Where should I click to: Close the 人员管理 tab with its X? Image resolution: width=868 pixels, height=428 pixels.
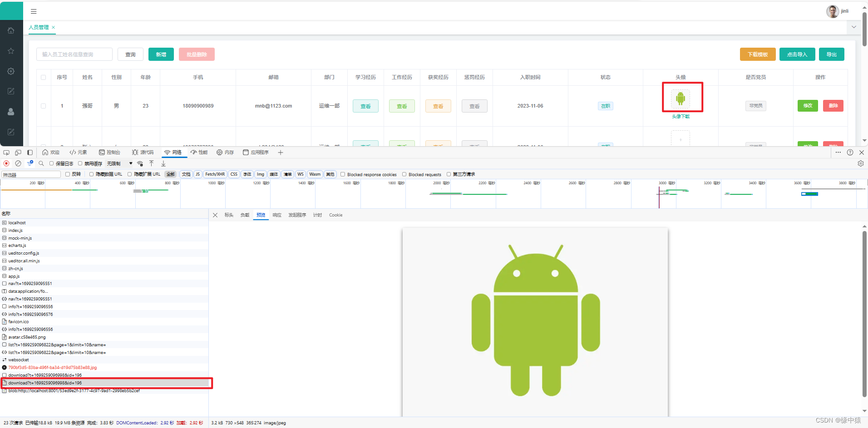click(x=54, y=27)
